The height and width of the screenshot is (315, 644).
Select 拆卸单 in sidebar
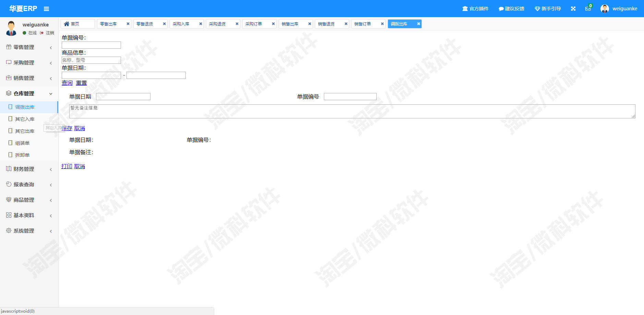coord(29,155)
